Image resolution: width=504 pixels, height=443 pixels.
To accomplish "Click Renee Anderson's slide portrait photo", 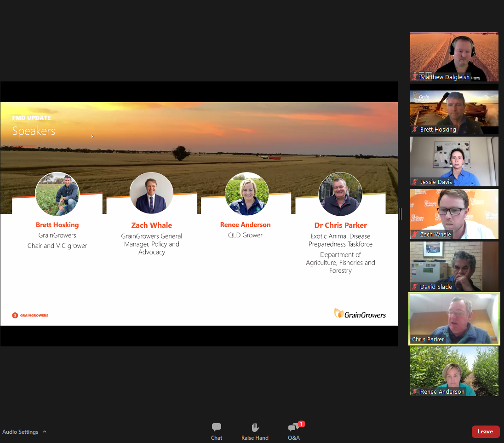I will [x=247, y=194].
